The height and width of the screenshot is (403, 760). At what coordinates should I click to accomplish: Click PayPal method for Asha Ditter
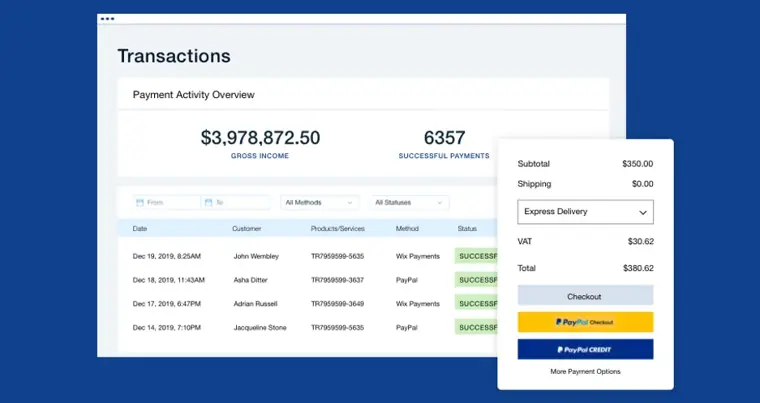coord(407,280)
